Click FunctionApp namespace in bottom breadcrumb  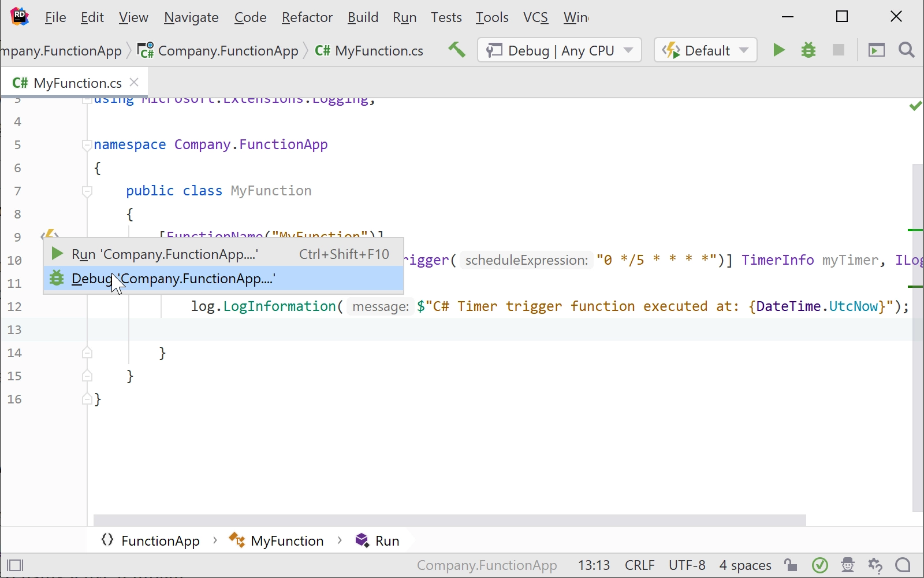pyautogui.click(x=150, y=541)
